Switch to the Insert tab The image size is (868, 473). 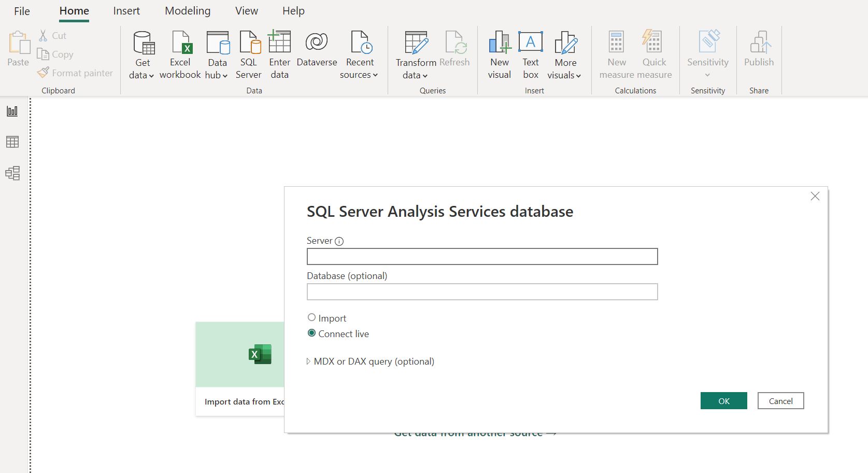pyautogui.click(x=126, y=11)
